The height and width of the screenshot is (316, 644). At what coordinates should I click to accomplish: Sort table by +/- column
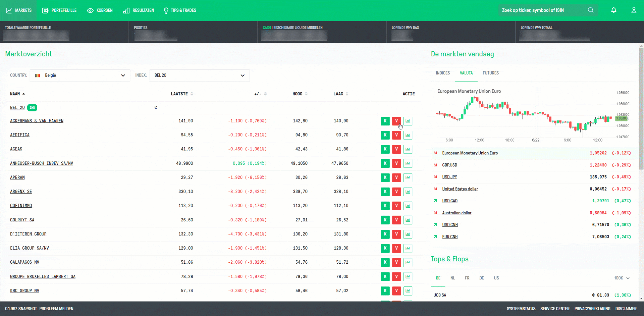point(260,94)
